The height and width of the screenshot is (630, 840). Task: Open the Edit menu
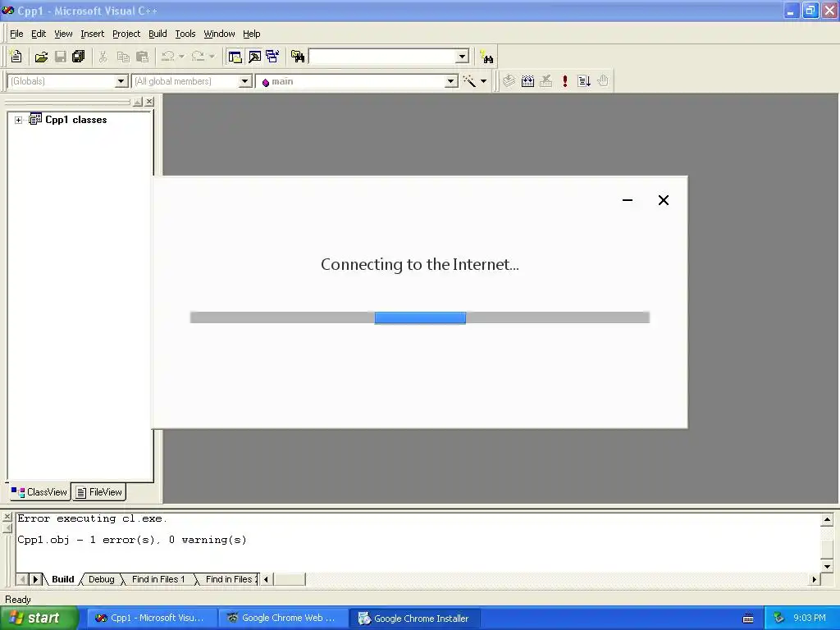(x=39, y=34)
